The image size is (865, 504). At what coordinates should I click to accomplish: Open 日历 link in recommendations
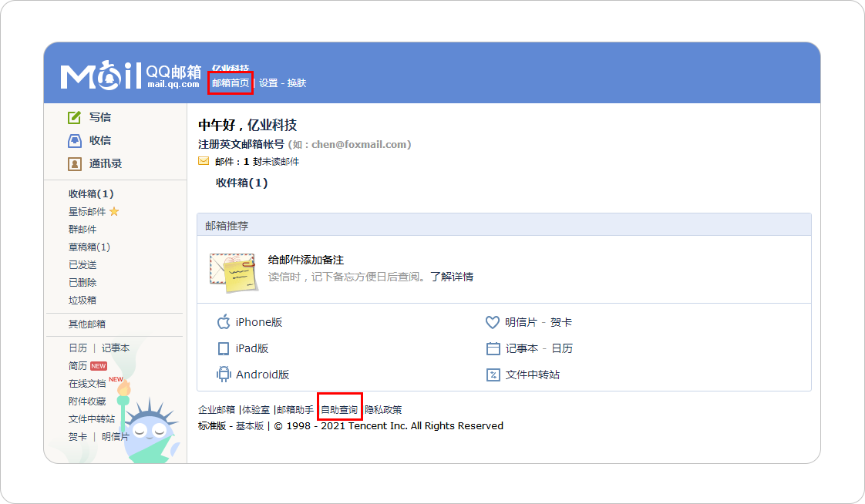563,348
